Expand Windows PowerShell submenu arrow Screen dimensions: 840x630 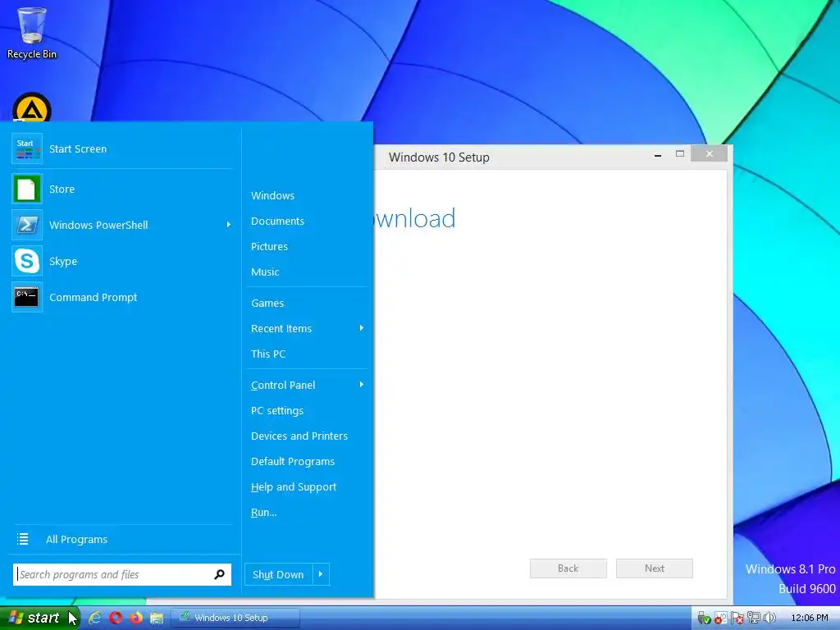(x=229, y=225)
